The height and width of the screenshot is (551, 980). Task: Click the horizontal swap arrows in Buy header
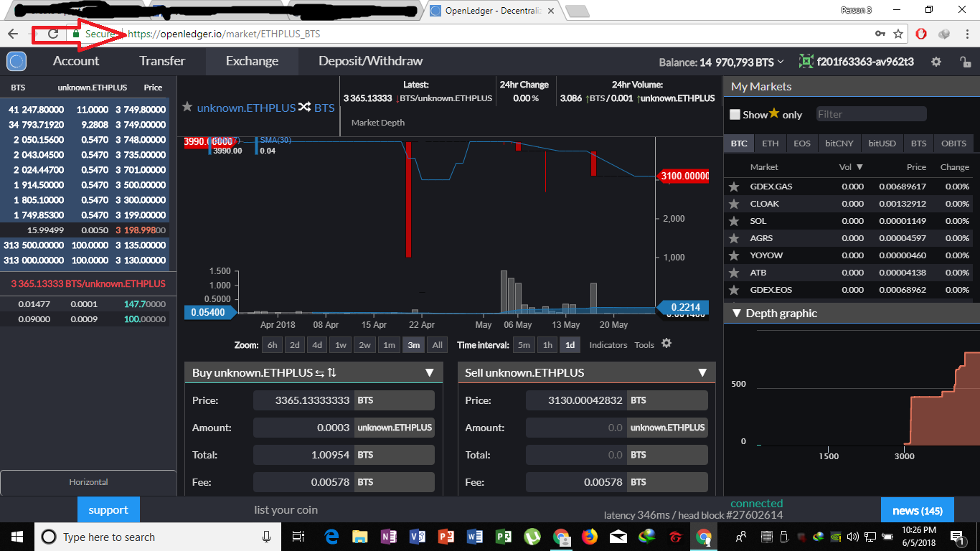tap(319, 373)
